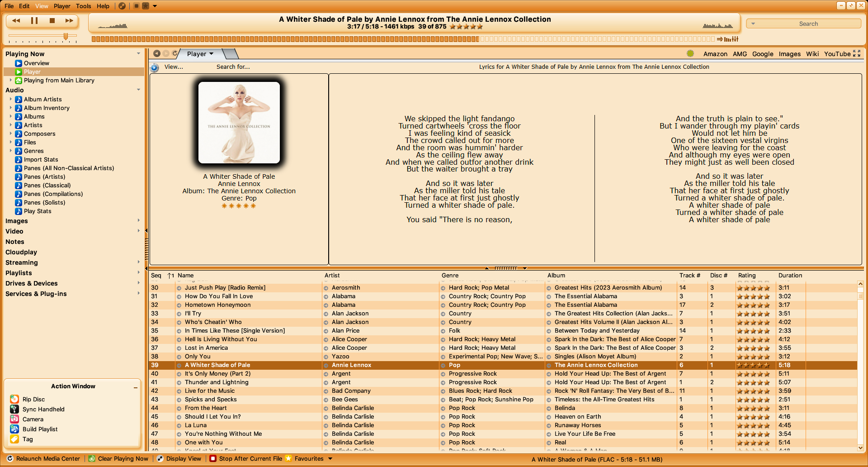Image resolution: width=868 pixels, height=467 pixels.
Task: Expand Playing from Main Library
Action: [x=11, y=80]
